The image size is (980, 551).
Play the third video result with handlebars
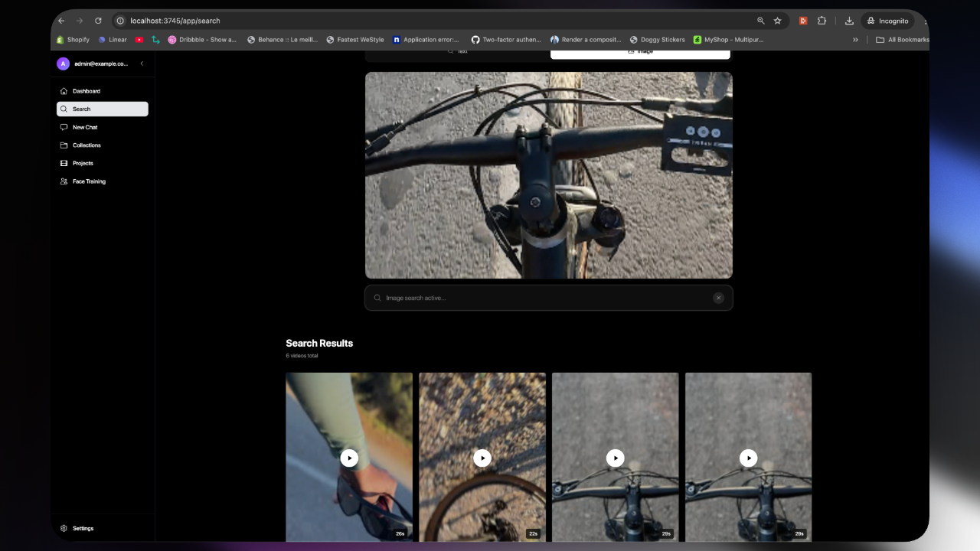pyautogui.click(x=616, y=458)
